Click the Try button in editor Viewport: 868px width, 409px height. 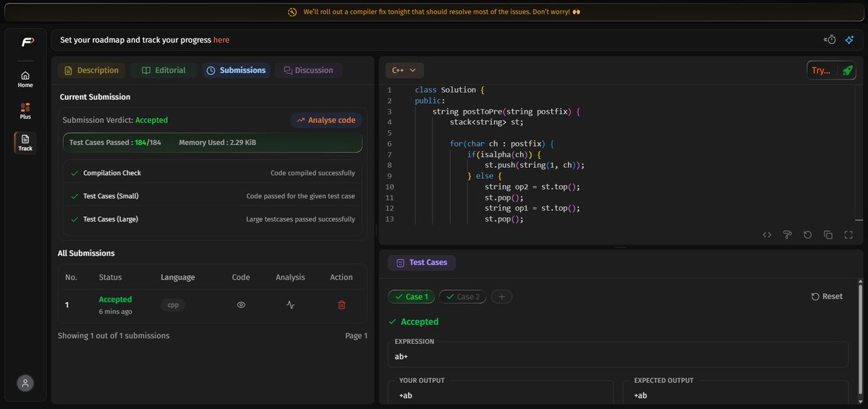[x=822, y=70]
